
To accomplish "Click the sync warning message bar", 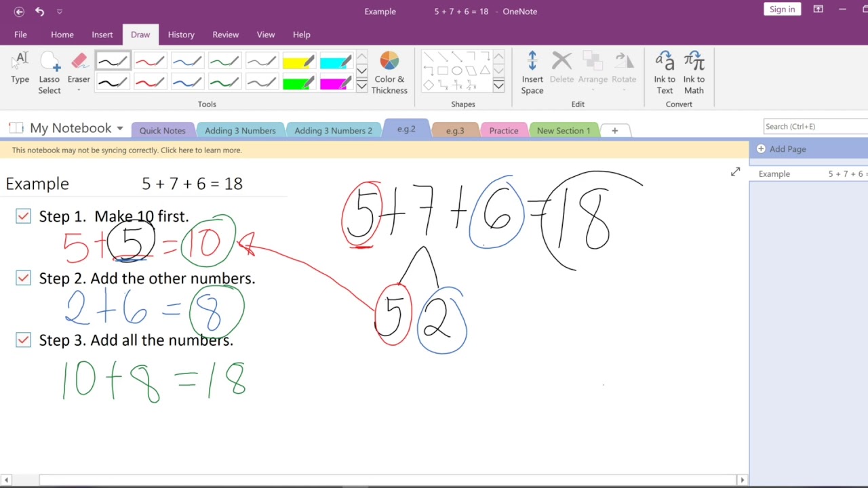I will 374,150.
